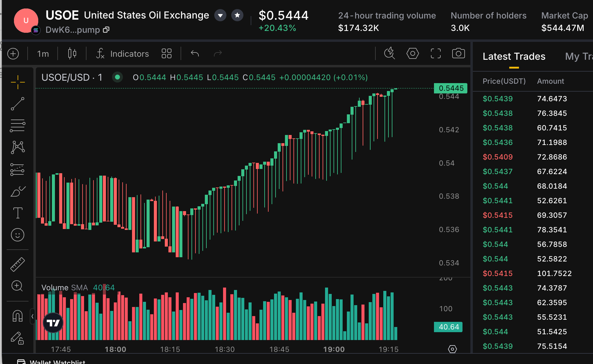Take a chart snapshot with the camera
Screen dimensions: 593x364
tap(459, 53)
